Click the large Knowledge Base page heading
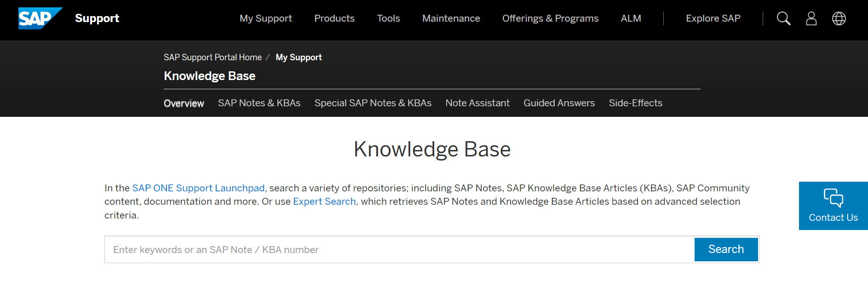 pyautogui.click(x=432, y=150)
